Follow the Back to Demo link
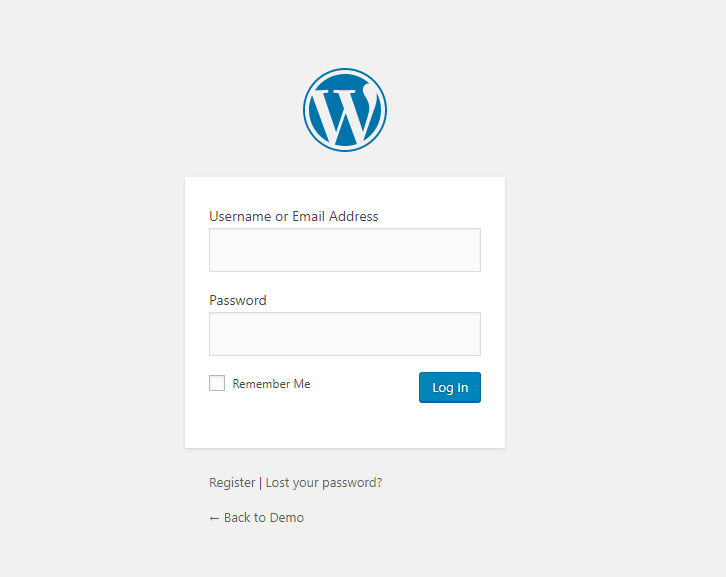The width and height of the screenshot is (726, 577). (x=262, y=518)
